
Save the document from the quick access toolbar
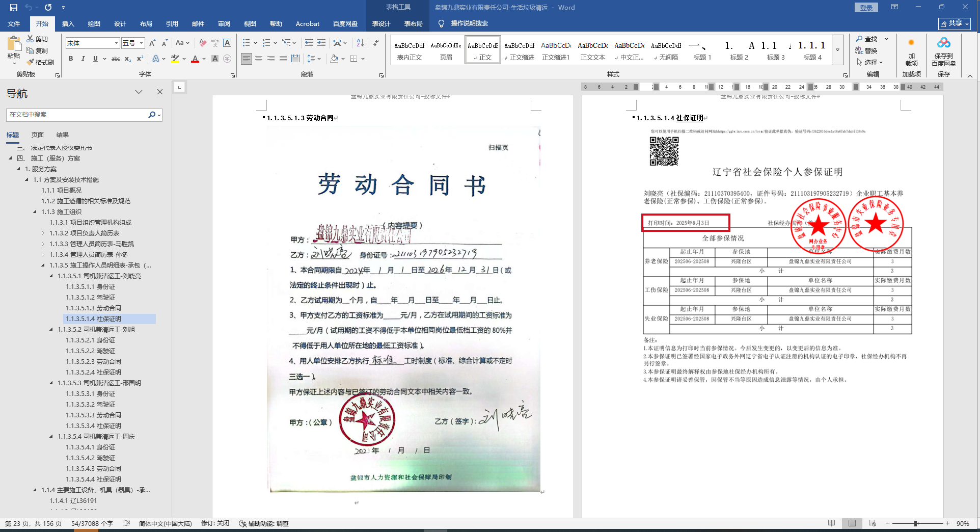pos(14,8)
